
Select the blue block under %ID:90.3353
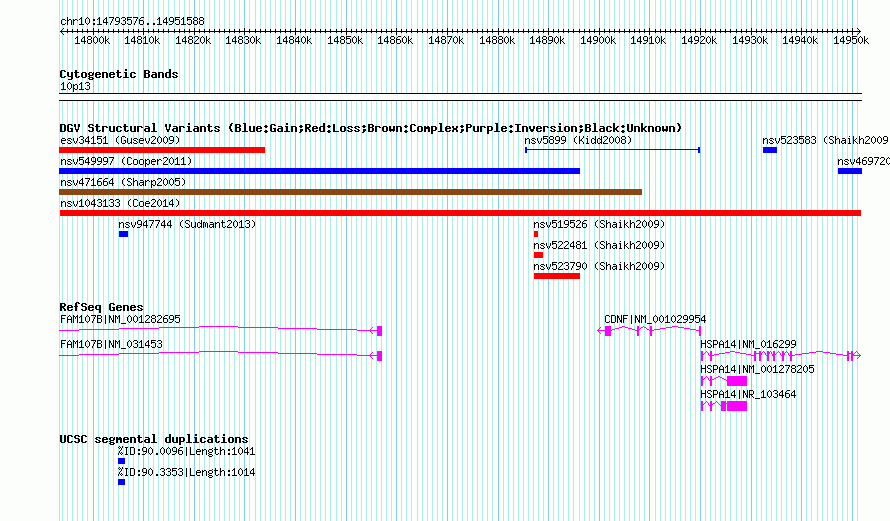tap(121, 482)
